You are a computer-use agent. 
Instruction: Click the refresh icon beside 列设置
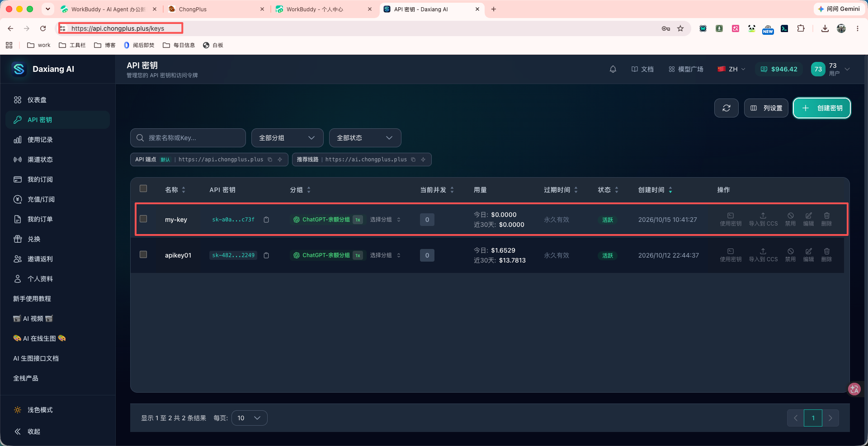(726, 108)
